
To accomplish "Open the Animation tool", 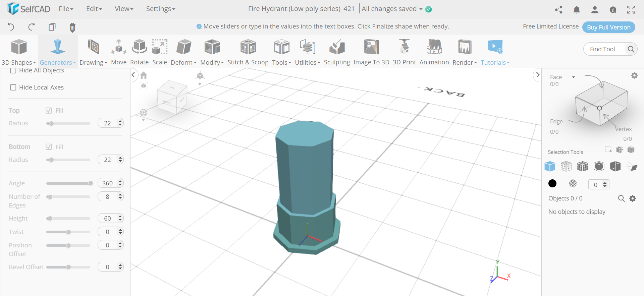I will point(434,52).
